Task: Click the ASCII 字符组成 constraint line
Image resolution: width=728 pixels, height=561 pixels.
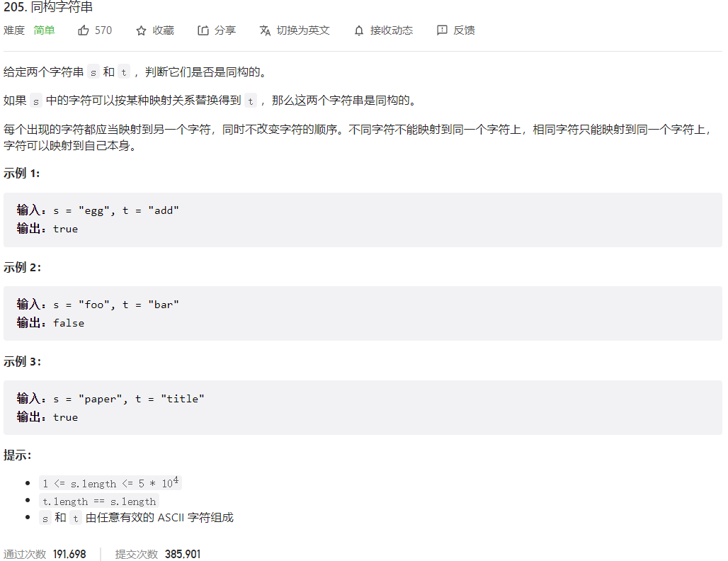Action: 137,518
